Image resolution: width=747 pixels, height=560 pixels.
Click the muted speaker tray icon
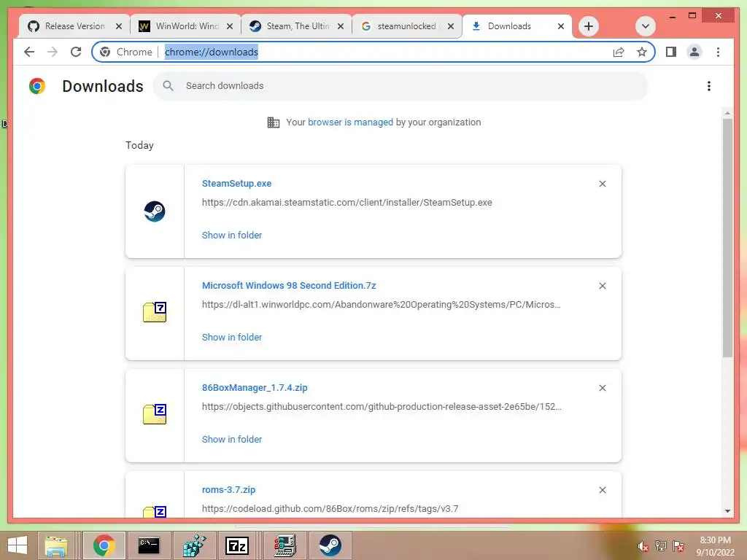pyautogui.click(x=643, y=546)
